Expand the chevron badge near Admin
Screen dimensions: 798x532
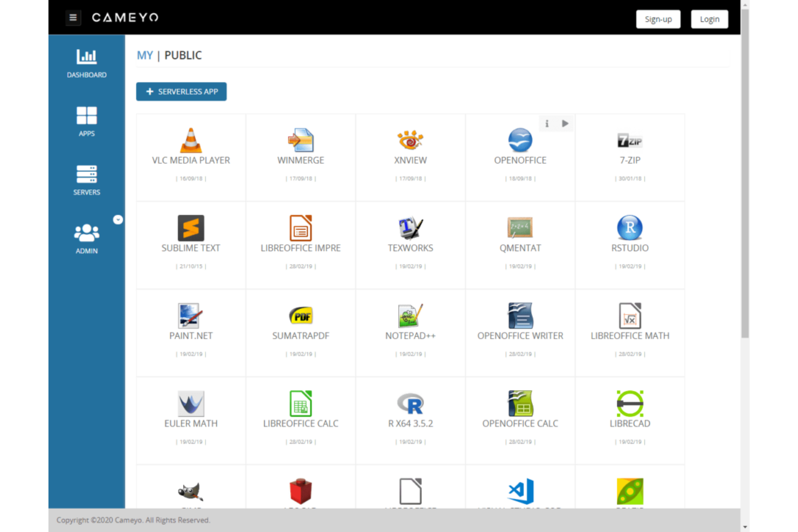(118, 219)
